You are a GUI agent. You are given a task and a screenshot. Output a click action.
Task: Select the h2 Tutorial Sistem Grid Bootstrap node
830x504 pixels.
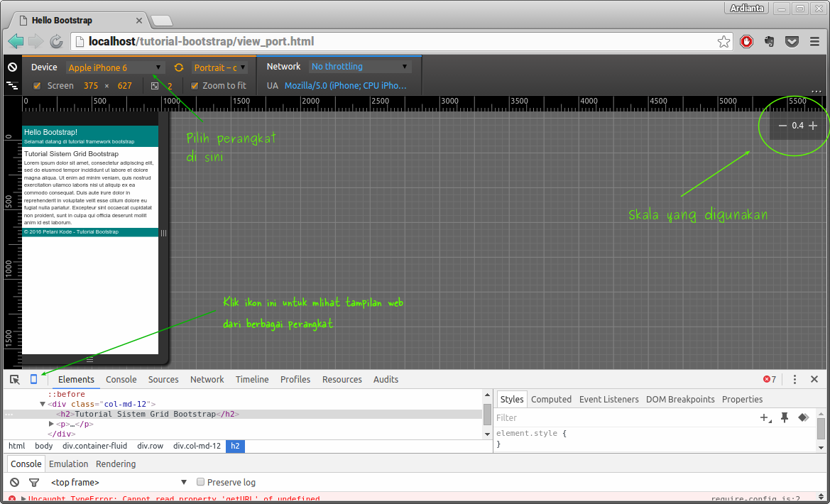tap(148, 414)
